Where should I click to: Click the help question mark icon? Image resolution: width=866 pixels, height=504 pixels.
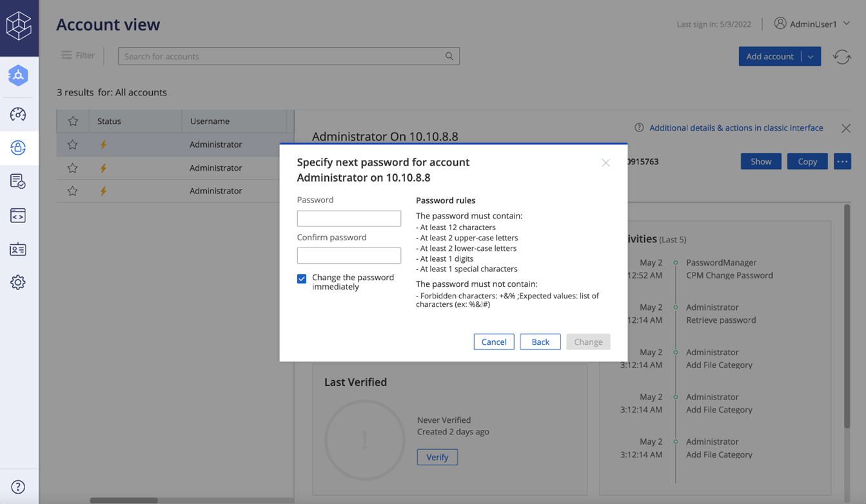[x=18, y=487]
